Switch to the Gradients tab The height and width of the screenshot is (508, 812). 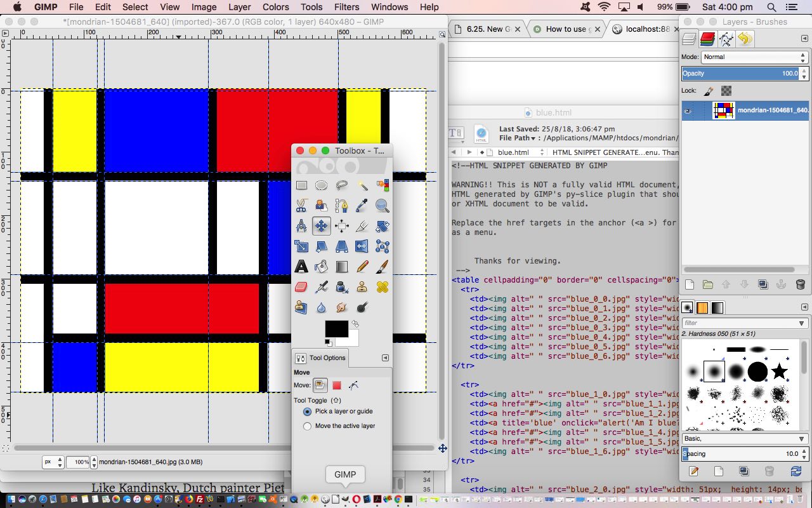tap(717, 308)
